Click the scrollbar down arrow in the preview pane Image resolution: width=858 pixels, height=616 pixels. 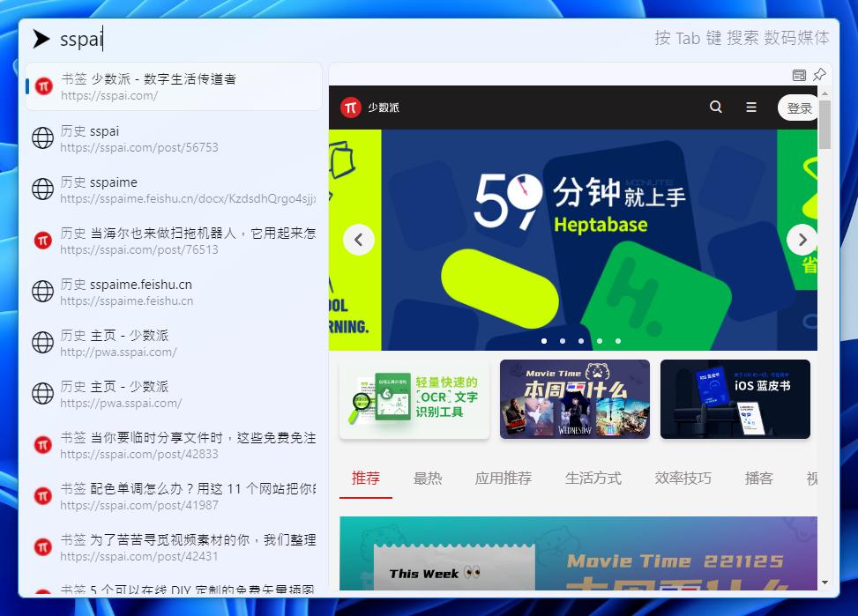tap(824, 583)
